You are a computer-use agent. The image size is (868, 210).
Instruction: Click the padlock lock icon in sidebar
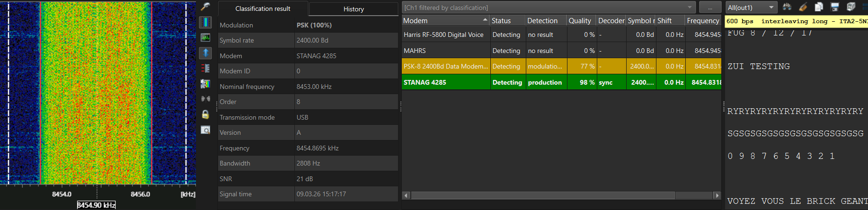(205, 114)
